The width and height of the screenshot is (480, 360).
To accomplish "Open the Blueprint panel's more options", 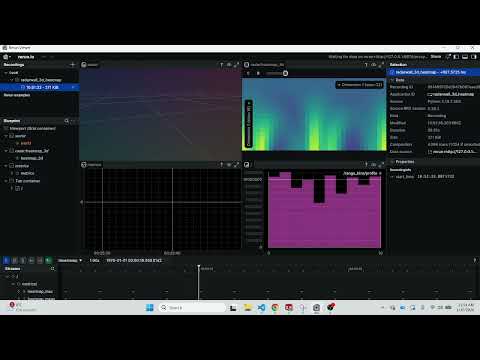I will coord(73,121).
